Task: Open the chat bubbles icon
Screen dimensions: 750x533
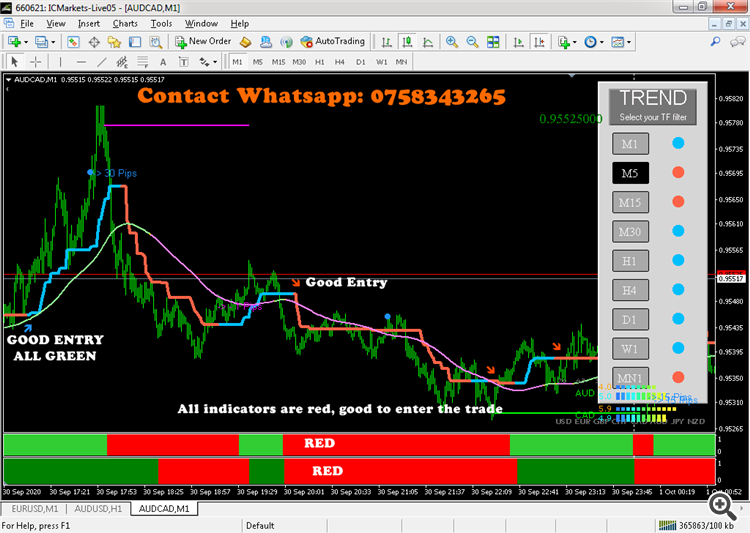Action: coord(737,42)
